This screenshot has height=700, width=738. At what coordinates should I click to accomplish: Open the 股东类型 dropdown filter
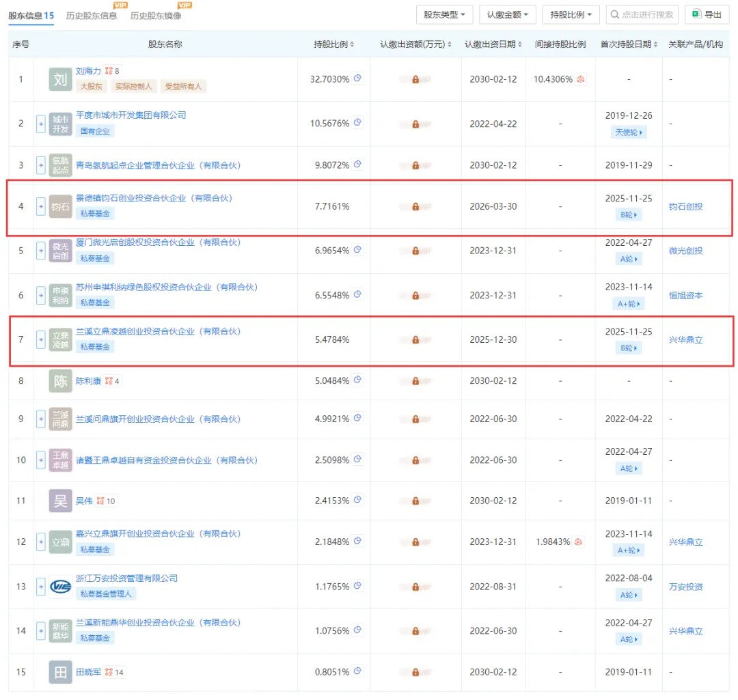444,14
